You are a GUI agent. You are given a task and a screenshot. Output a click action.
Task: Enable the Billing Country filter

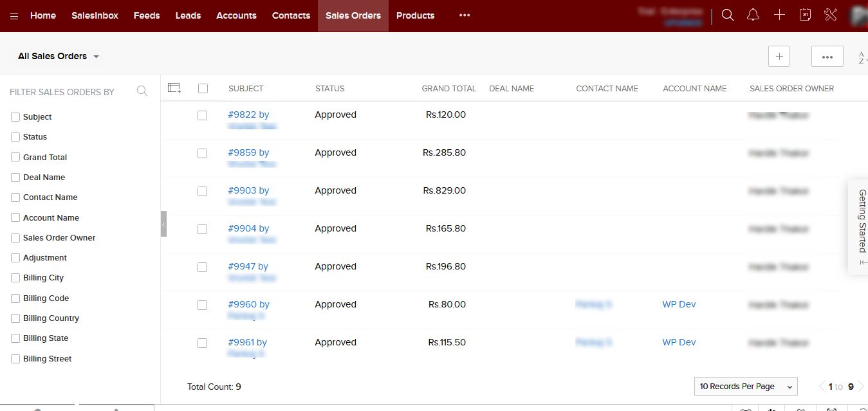15,318
